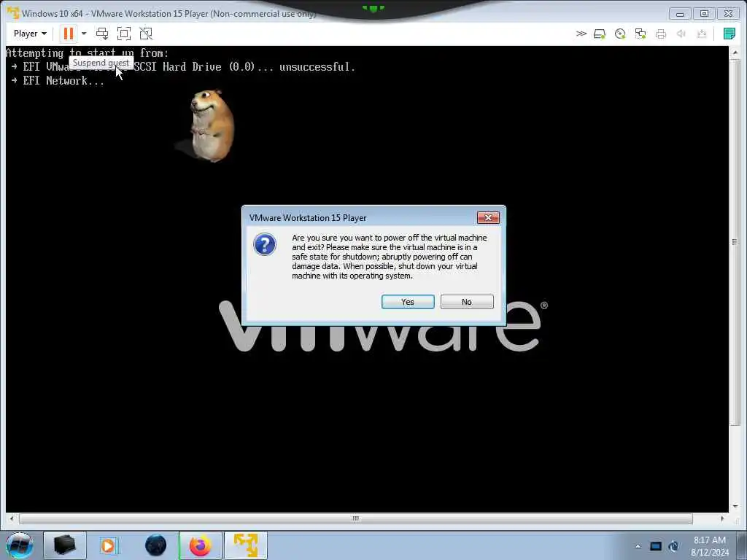Click the Show Desktop strip at taskbar end
The image size is (747, 560).
(743, 545)
